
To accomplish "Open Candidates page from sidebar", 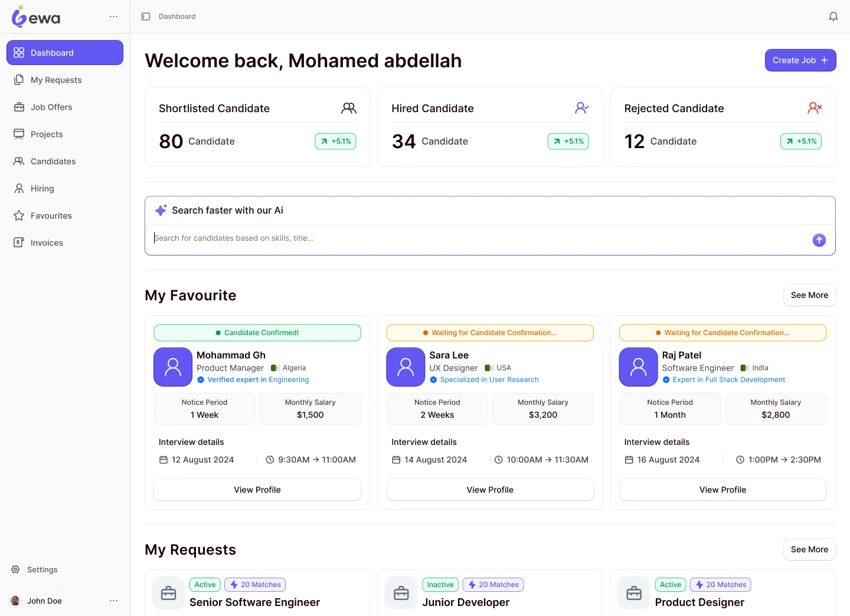I will point(65,161).
